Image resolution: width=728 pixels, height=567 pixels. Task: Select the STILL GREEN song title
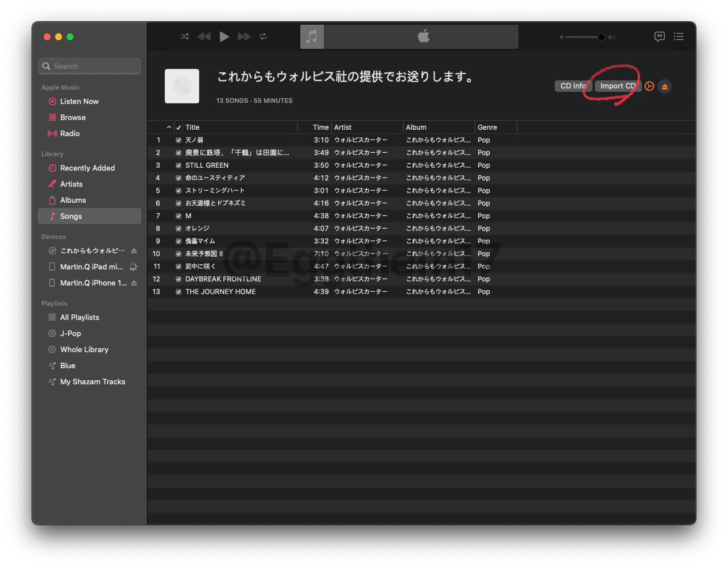[x=207, y=165]
